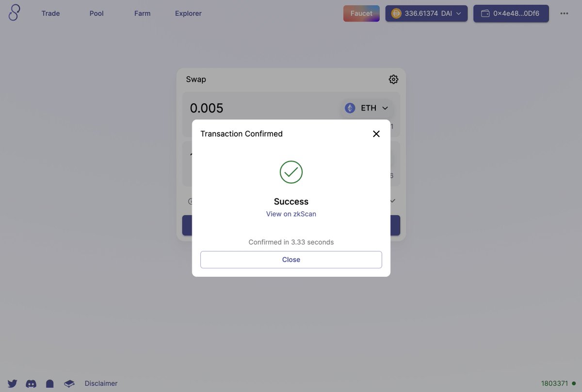582x392 pixels.
Task: Click the DAI coin icon in the header
Action: [396, 14]
